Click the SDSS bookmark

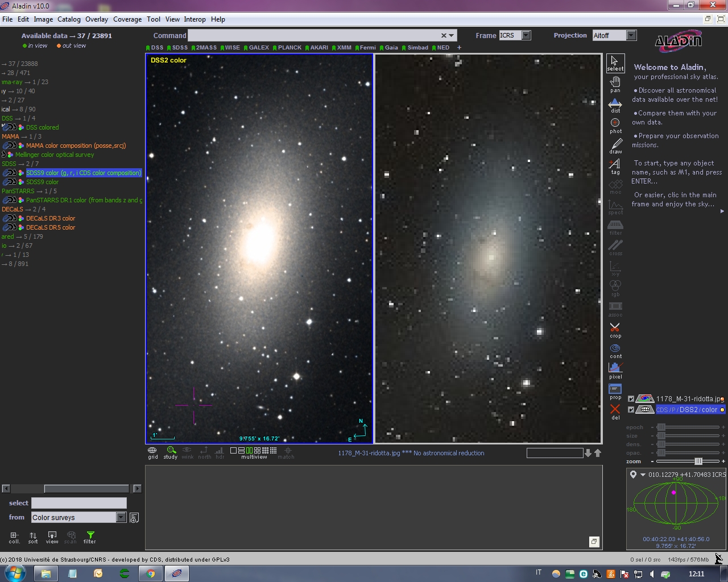coord(177,48)
